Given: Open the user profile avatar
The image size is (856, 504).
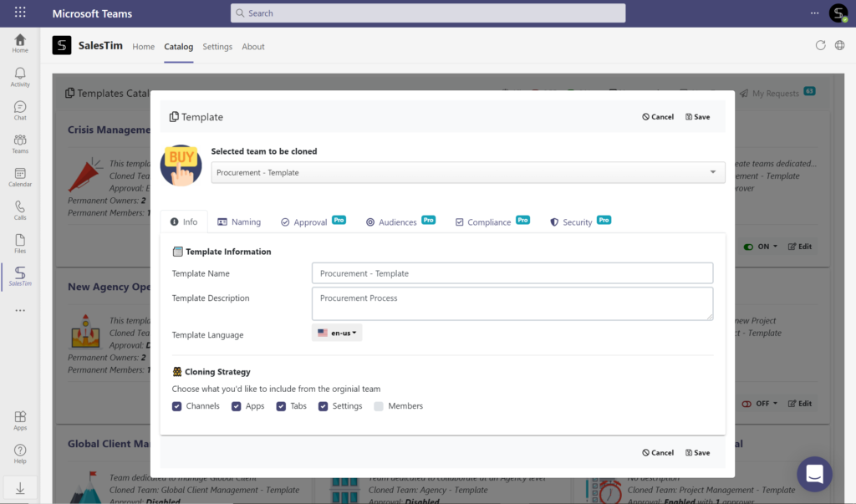Looking at the screenshot, I should [x=838, y=13].
